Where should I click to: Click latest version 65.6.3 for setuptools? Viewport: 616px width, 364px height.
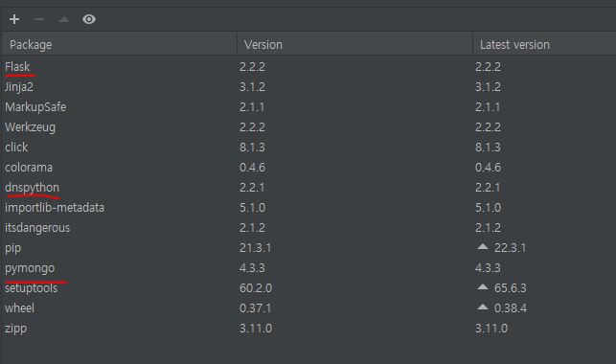pos(511,287)
